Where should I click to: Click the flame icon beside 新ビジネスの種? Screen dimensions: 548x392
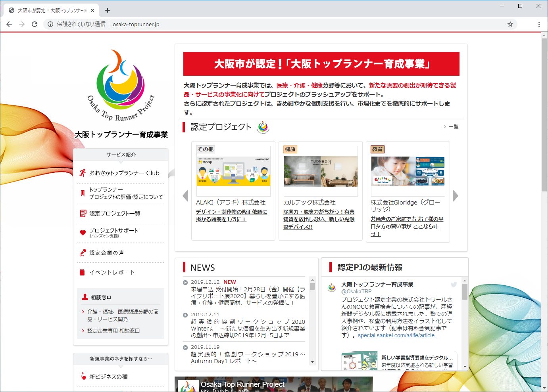coord(83,376)
